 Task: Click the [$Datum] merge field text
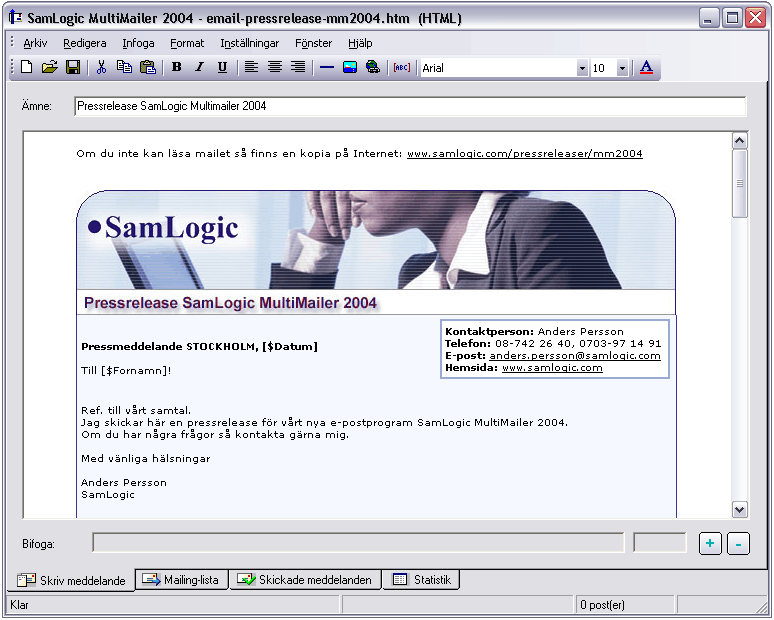pyautogui.click(x=290, y=347)
